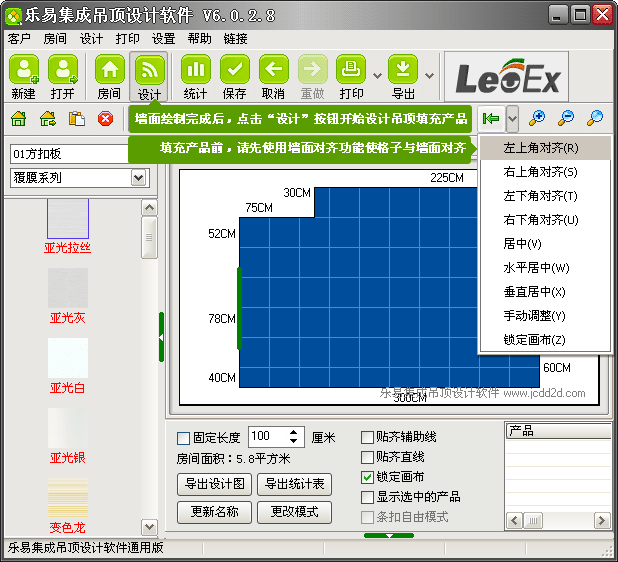Click the 导出 export download icon
This screenshot has width=618, height=562.
(x=403, y=70)
